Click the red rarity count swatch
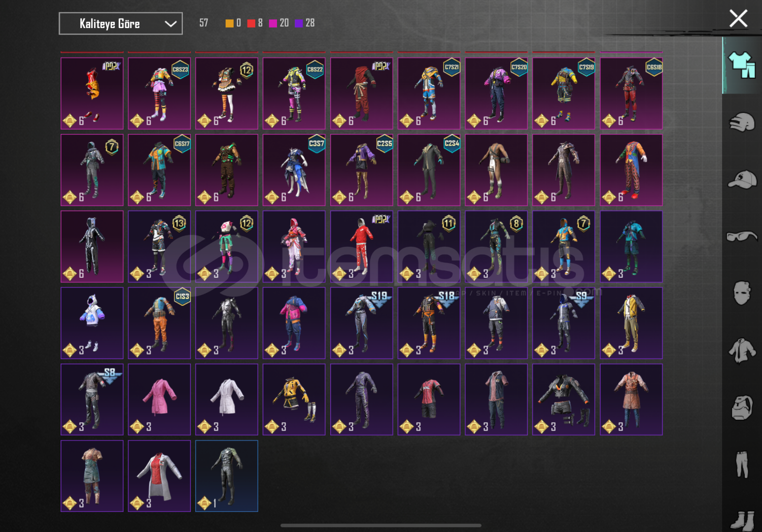Screen dimensions: 762x532 point(251,23)
